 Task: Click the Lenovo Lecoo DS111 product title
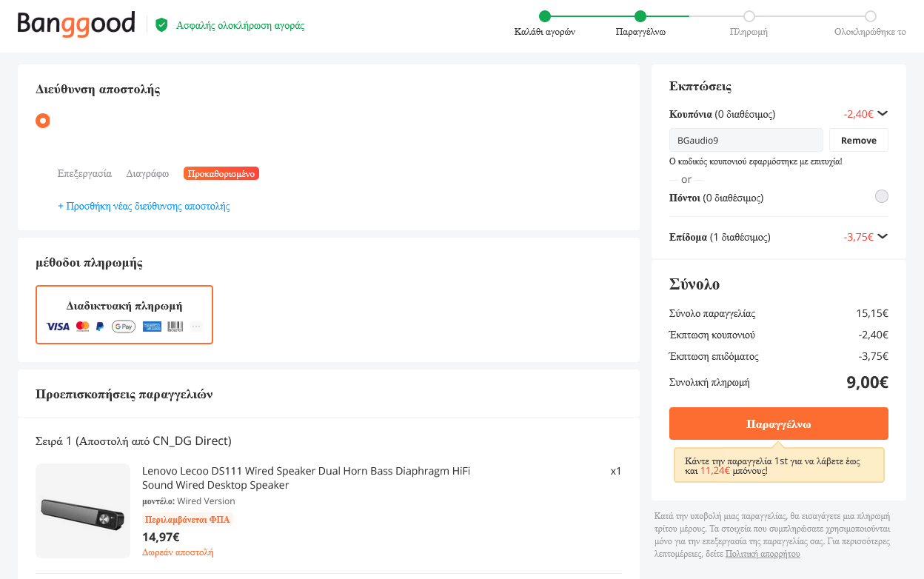pos(306,478)
